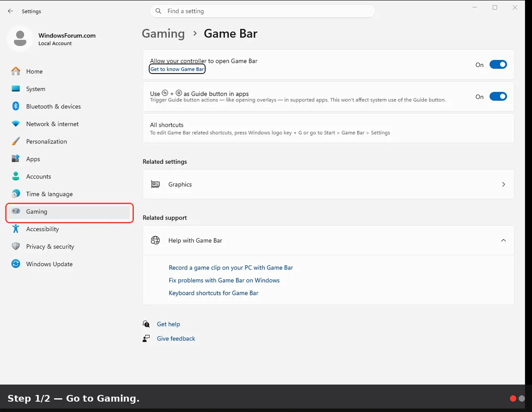The height and width of the screenshot is (412, 532).
Task: Click the Graphics card icon
Action: (x=155, y=184)
